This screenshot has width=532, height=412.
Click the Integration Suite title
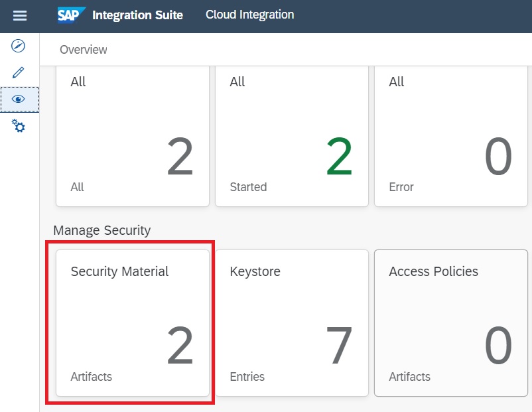137,15
